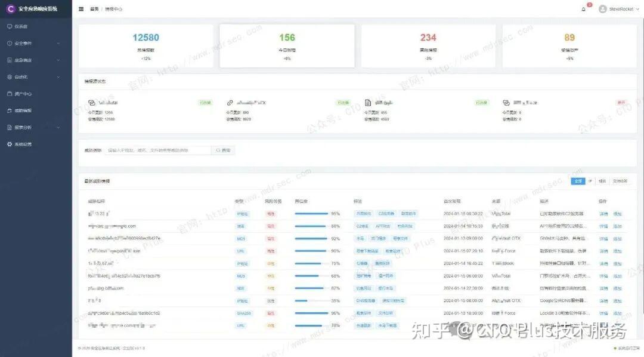Viewport: 644px width, 357px height.
Task: Click the 89 affected assets card
Action: click(569, 45)
